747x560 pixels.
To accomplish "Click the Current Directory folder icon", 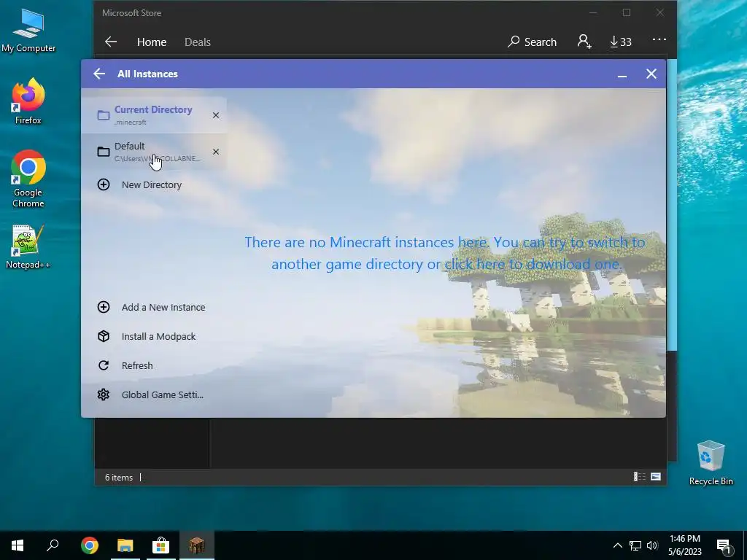I will 104,115.
